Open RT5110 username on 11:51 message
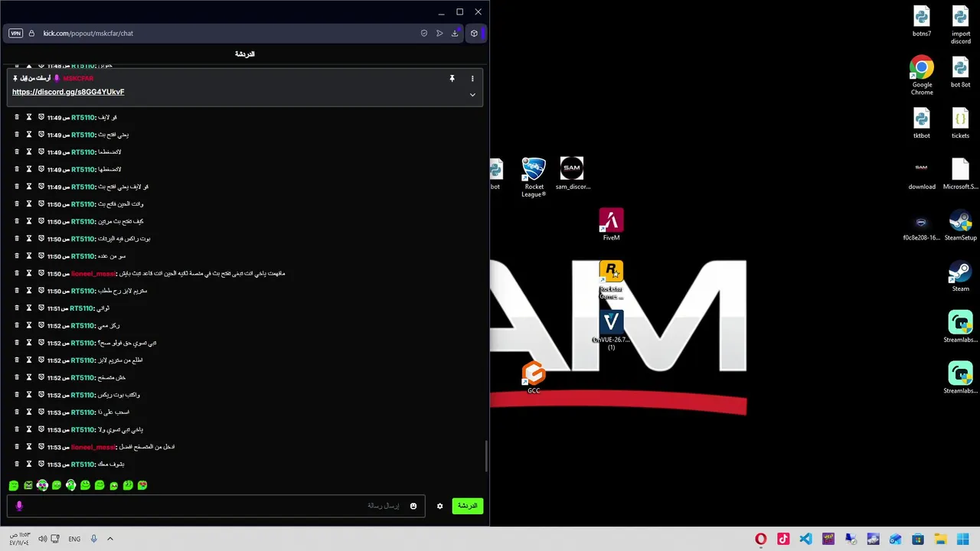Viewport: 980px width, 551px height. [x=81, y=308]
